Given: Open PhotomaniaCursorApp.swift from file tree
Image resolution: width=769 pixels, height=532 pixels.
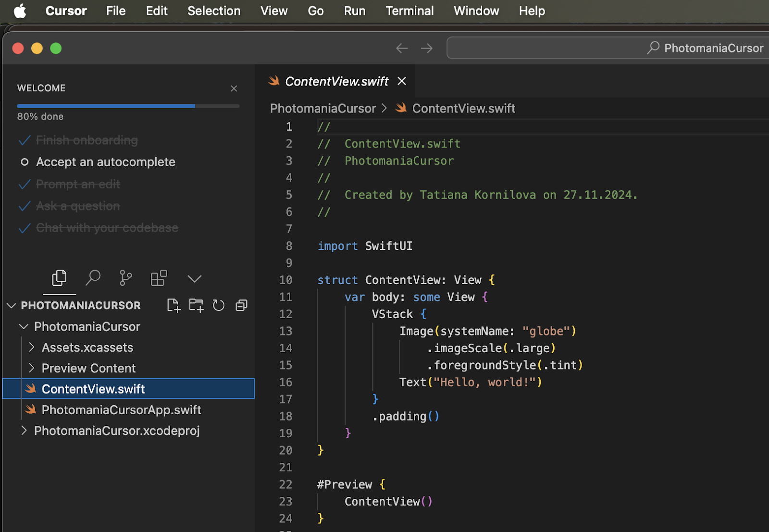Looking at the screenshot, I should tap(121, 410).
